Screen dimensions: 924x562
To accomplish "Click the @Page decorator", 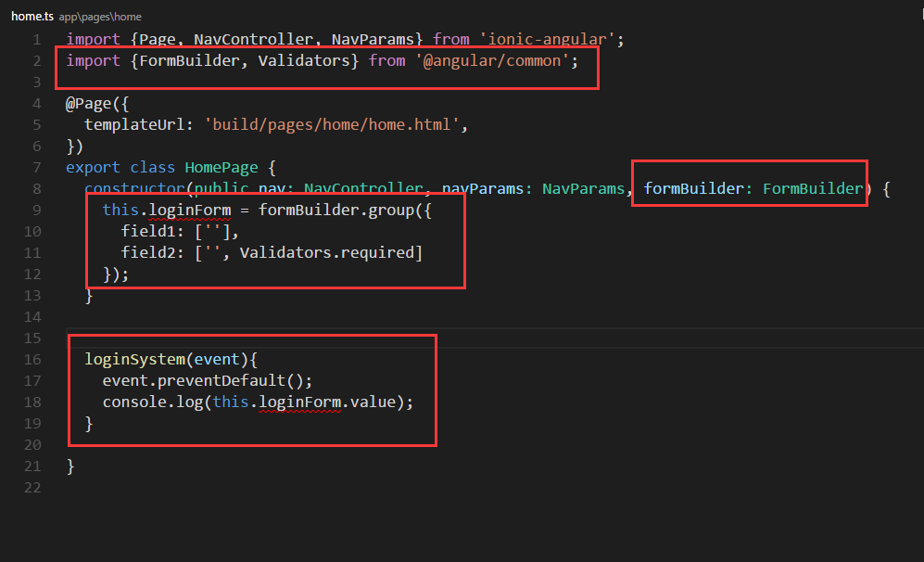I will (87, 104).
